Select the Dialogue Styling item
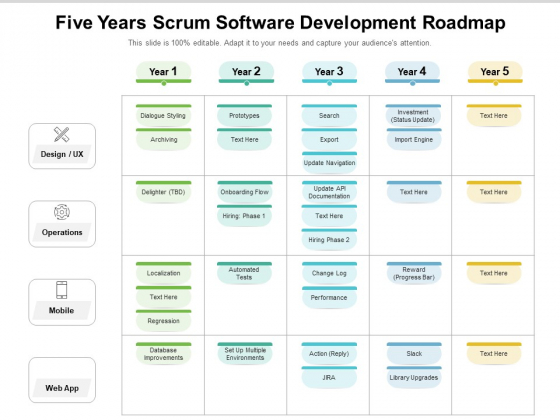The image size is (560, 420). [x=163, y=115]
